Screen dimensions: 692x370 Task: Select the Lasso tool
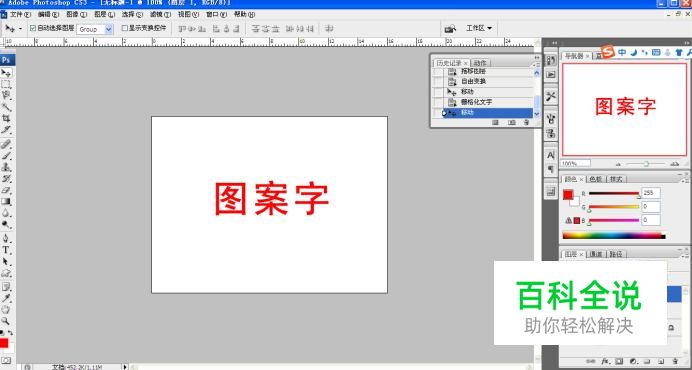[x=6, y=95]
